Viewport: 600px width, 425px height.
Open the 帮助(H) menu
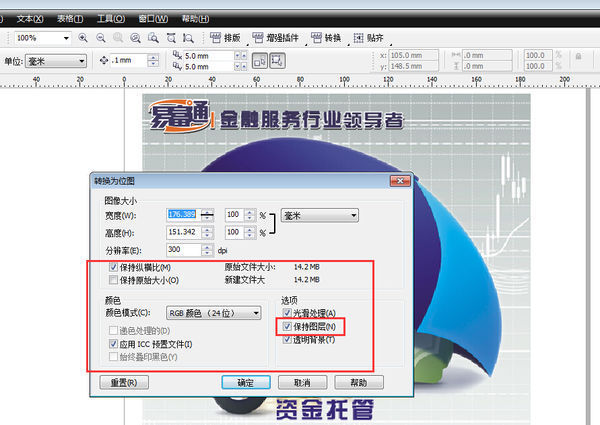tap(195, 18)
